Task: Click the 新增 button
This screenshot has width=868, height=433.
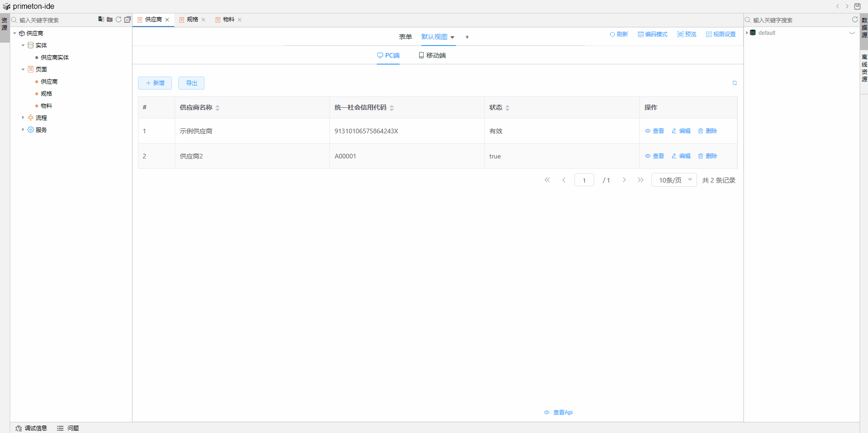Action: (155, 83)
